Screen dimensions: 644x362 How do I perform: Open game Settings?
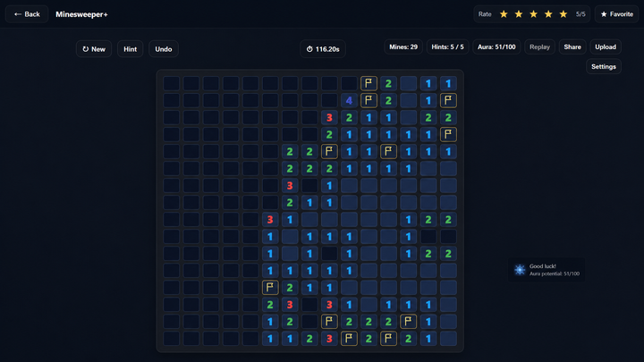click(604, 67)
